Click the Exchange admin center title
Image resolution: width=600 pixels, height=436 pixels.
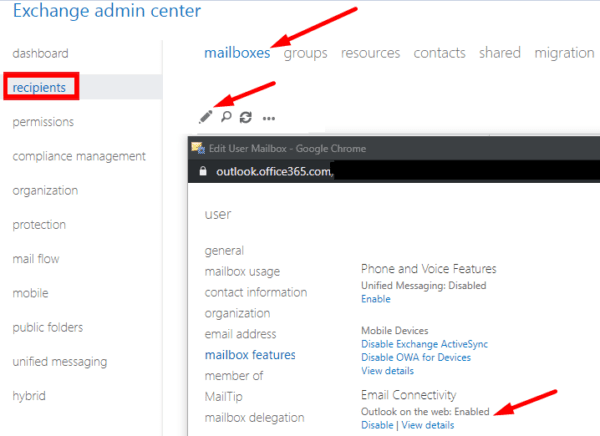(107, 11)
